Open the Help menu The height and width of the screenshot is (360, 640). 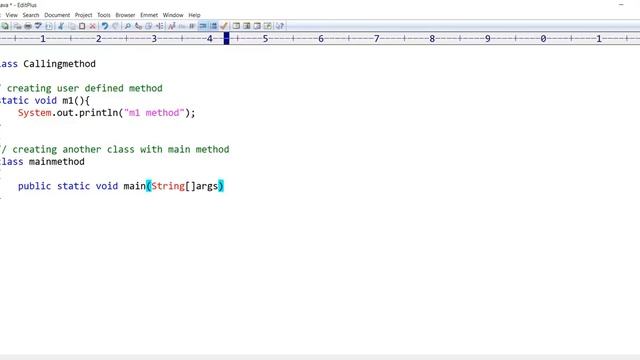point(194,15)
